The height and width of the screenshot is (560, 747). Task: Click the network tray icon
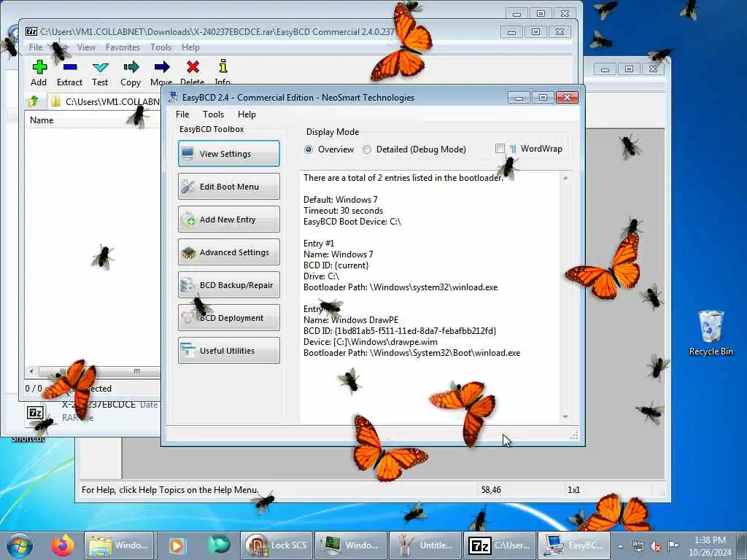pos(638,546)
